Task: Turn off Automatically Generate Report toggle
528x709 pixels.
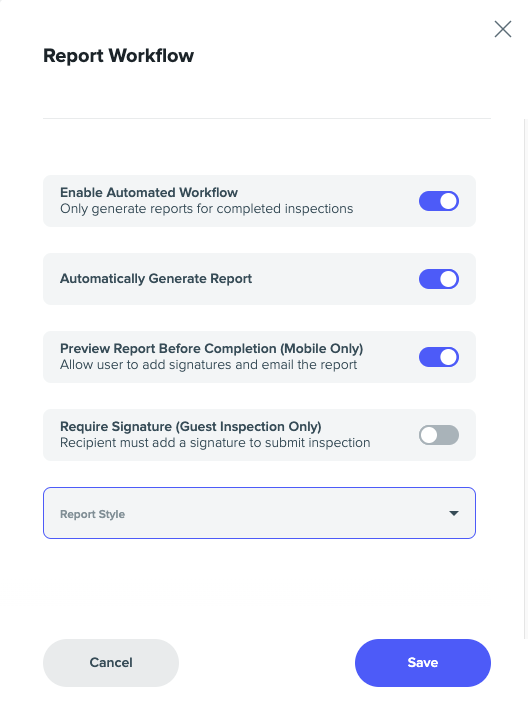Action: point(439,279)
